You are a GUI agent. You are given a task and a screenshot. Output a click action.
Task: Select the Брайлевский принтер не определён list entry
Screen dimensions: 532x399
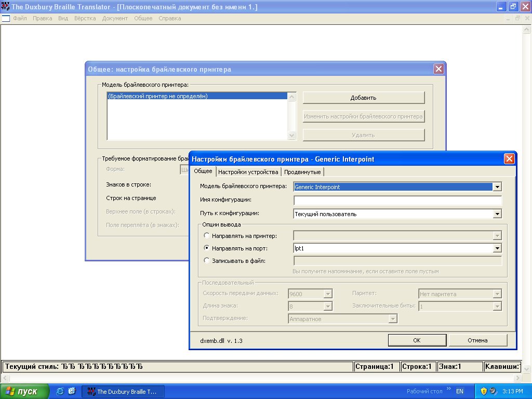[x=197, y=96]
